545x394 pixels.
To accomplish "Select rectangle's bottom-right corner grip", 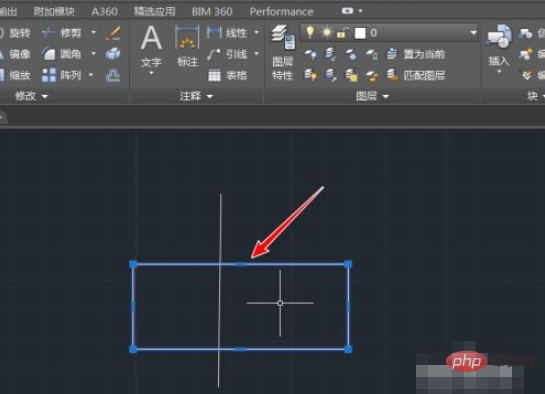I will pyautogui.click(x=348, y=349).
